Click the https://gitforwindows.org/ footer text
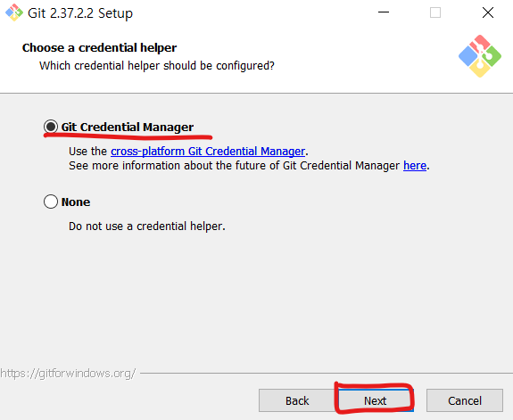The height and width of the screenshot is (420, 513). [x=68, y=374]
